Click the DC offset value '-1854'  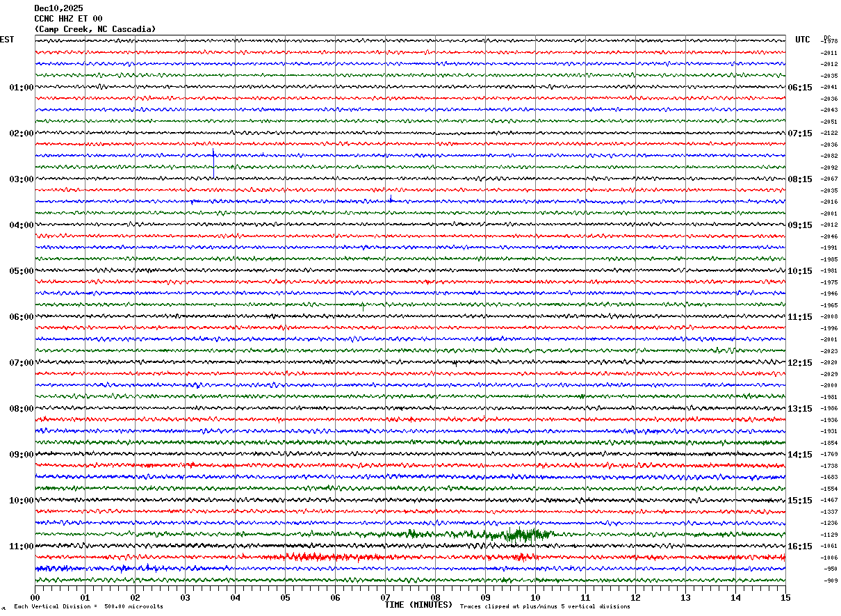pos(830,443)
